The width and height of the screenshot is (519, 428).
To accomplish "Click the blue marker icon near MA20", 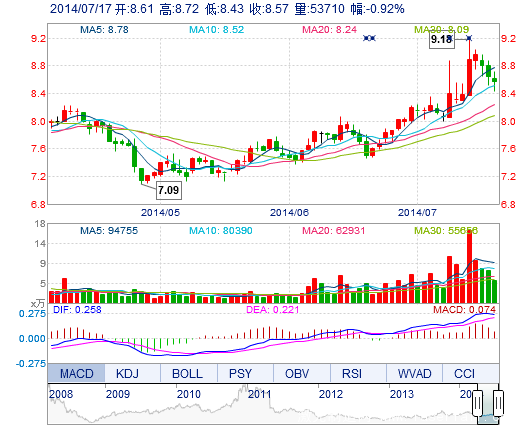I will (x=369, y=38).
